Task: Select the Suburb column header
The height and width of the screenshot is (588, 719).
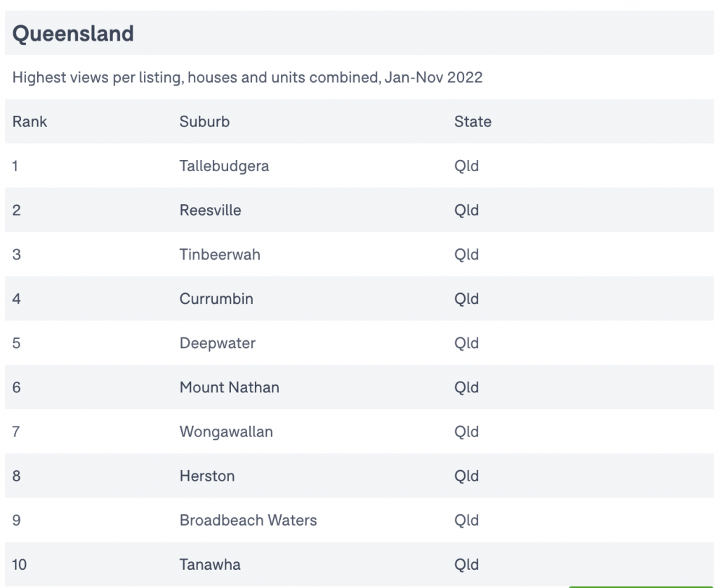Action: [x=204, y=121]
